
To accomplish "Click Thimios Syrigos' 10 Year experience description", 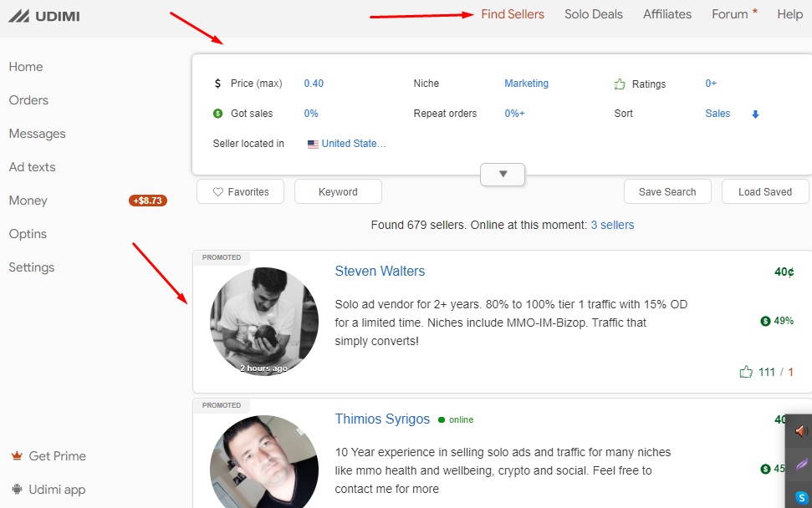I will tap(503, 470).
